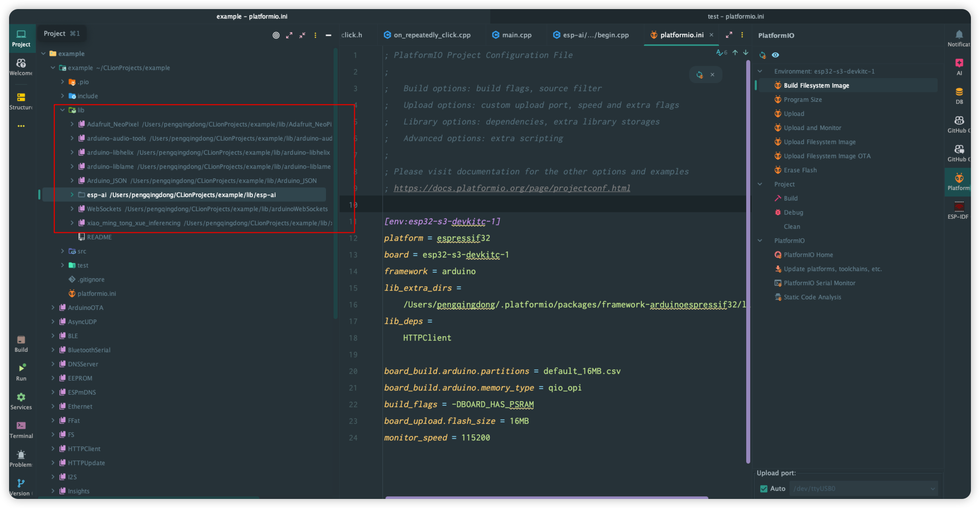Run Upload and Monitor task
The width and height of the screenshot is (980, 508).
pyautogui.click(x=812, y=128)
